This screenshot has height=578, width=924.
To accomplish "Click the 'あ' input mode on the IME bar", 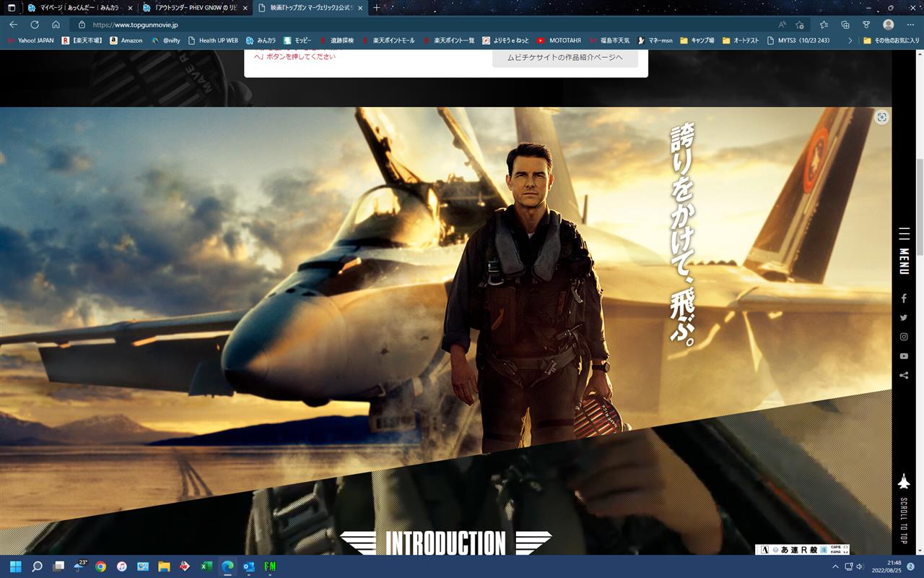I will point(785,550).
